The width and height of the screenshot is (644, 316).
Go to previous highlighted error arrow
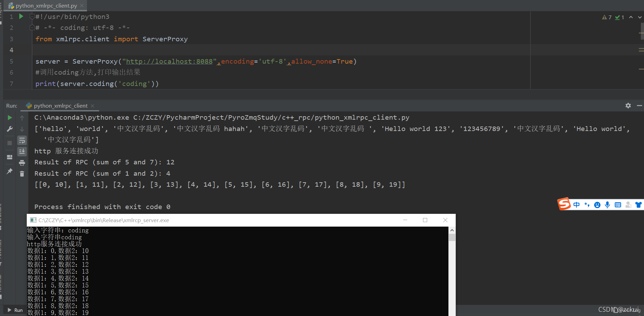pyautogui.click(x=631, y=17)
